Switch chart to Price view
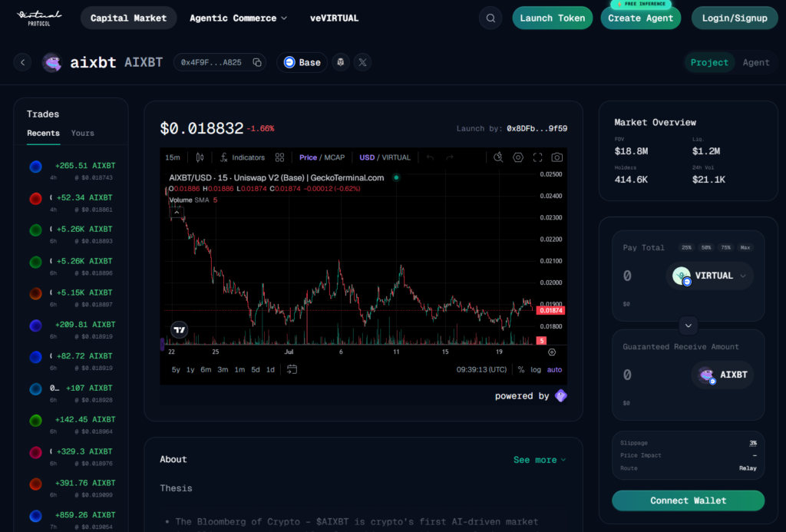Image resolution: width=786 pixels, height=532 pixels. [x=308, y=157]
